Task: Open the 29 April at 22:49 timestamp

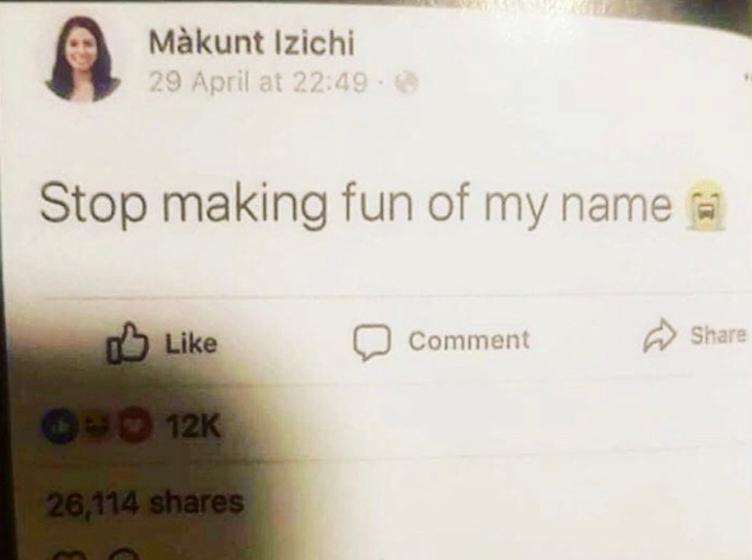Action: click(258, 82)
